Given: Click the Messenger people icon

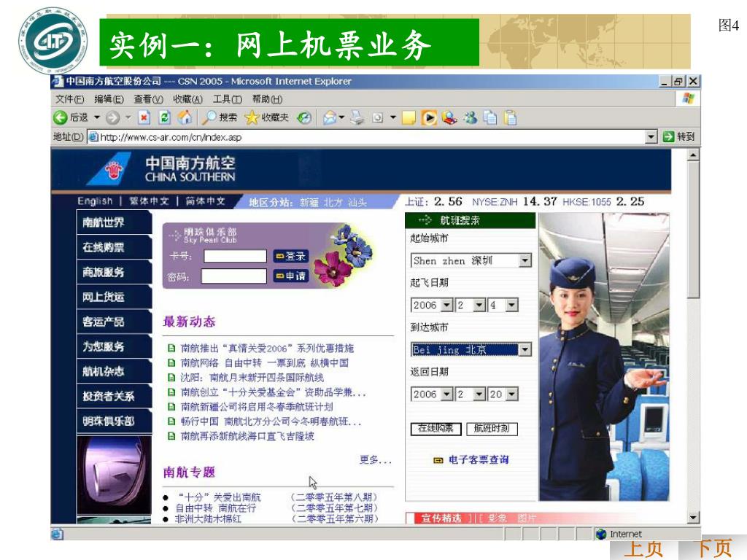Looking at the screenshot, I should coord(471,117).
